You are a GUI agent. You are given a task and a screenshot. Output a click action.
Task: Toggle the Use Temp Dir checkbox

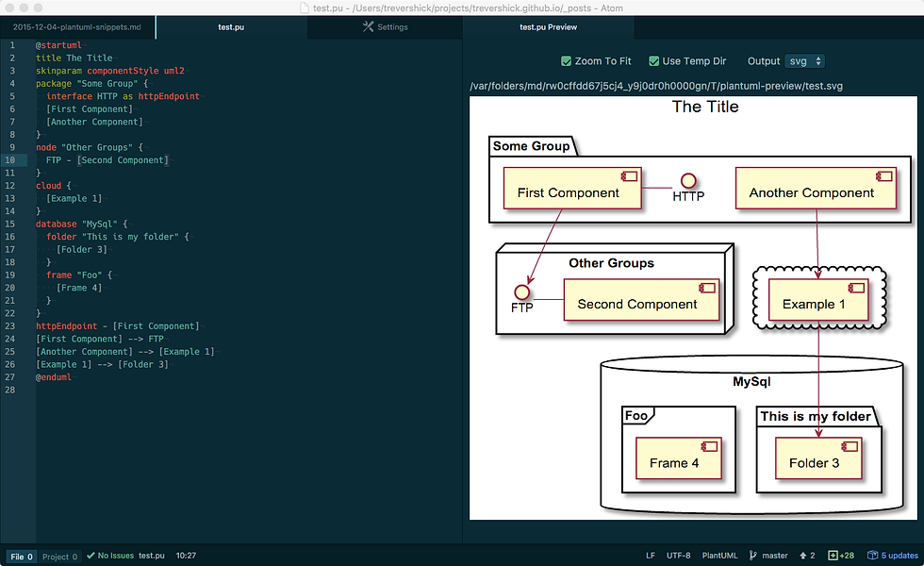click(653, 61)
